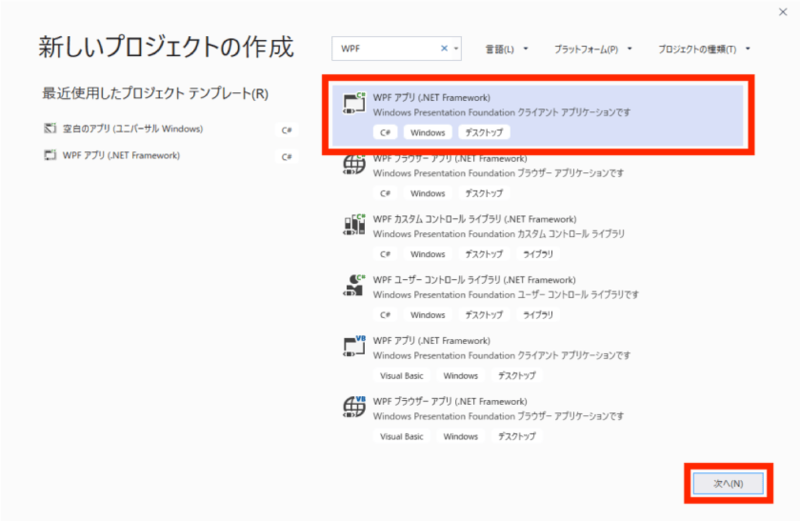Click Visual Basic tag on VB WPF アプリ
Viewport: 800px width, 521px height.
[x=402, y=376]
